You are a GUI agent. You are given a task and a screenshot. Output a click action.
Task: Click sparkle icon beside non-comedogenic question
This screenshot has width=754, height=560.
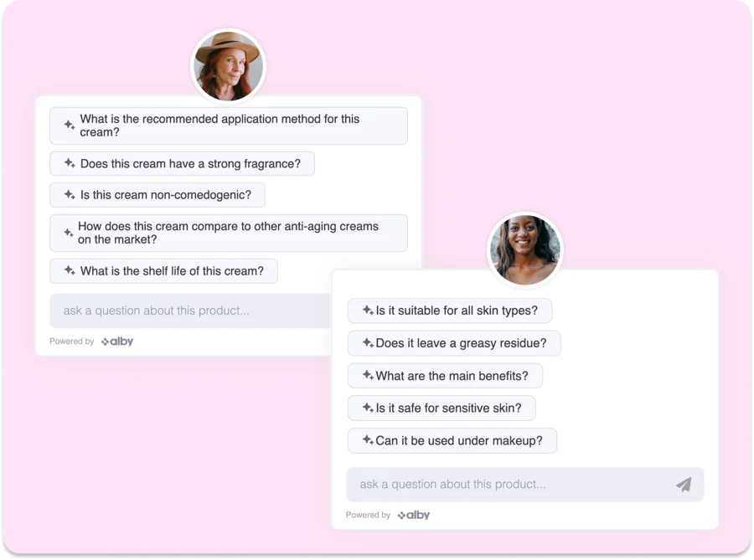[70, 194]
